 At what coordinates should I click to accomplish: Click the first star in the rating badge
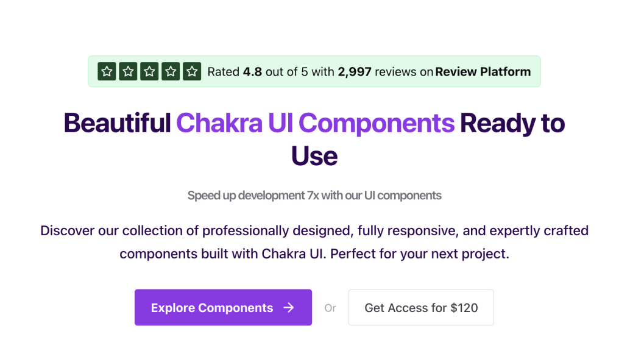pyautogui.click(x=107, y=71)
